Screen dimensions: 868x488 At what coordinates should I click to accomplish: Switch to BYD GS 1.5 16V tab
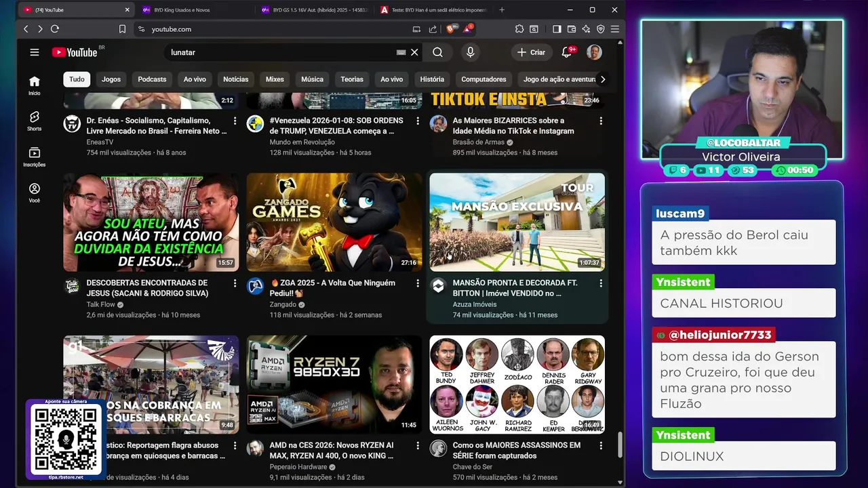pos(313,10)
